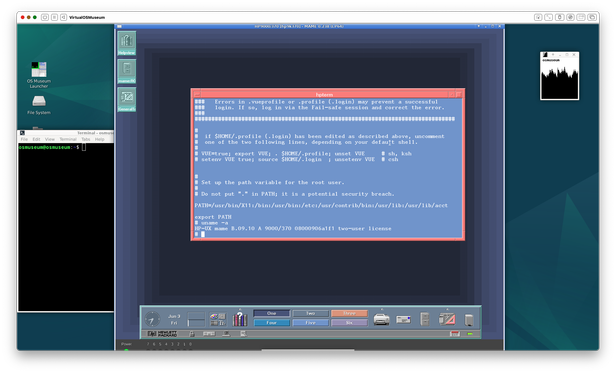Click the lock screen padlock icon

(x=192, y=334)
